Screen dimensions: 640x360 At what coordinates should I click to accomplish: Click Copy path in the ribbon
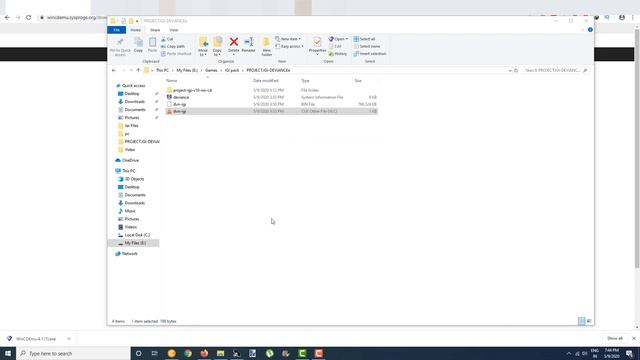tap(173, 47)
